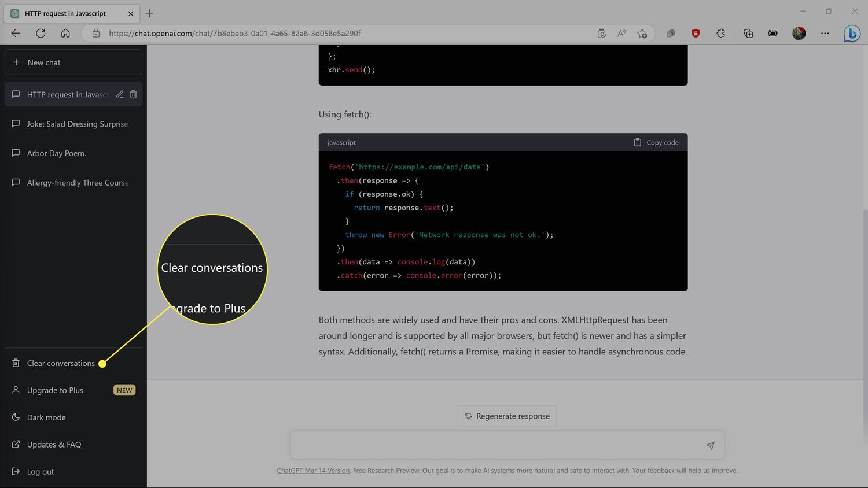Screen dimensions: 868x488
Task: Click Regenerate response button
Action: pos(507,416)
